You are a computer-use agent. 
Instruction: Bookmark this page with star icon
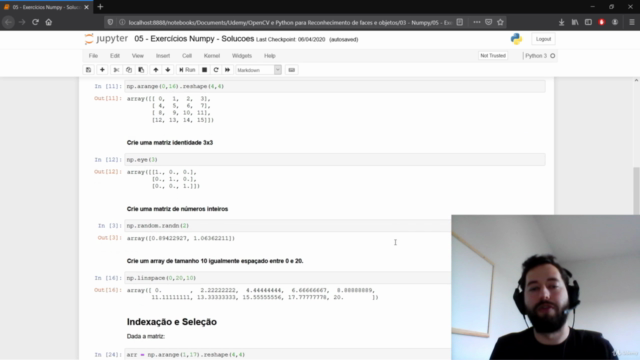[x=500, y=22]
